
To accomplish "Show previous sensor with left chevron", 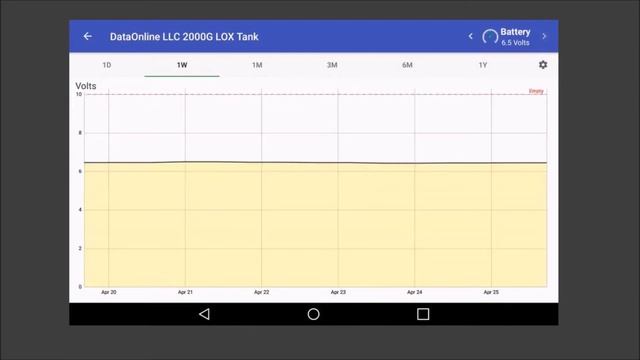I will coord(471,36).
